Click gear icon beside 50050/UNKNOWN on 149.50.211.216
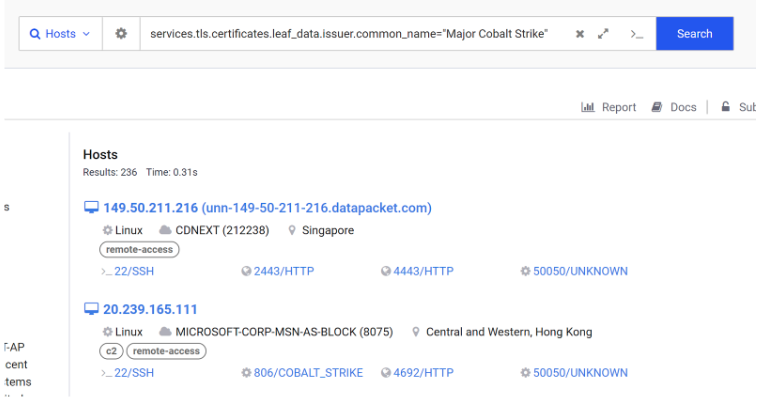The height and width of the screenshot is (398, 758). click(525, 271)
